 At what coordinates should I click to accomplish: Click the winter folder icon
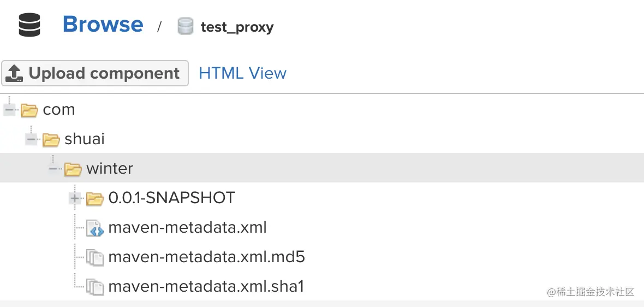73,169
